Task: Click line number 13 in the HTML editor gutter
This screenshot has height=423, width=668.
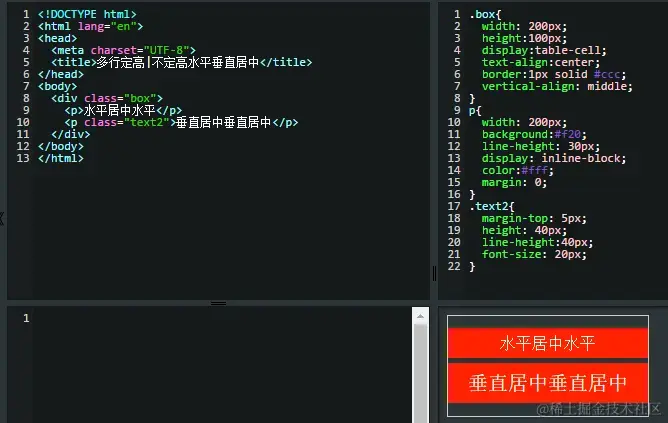Action: tap(23, 158)
